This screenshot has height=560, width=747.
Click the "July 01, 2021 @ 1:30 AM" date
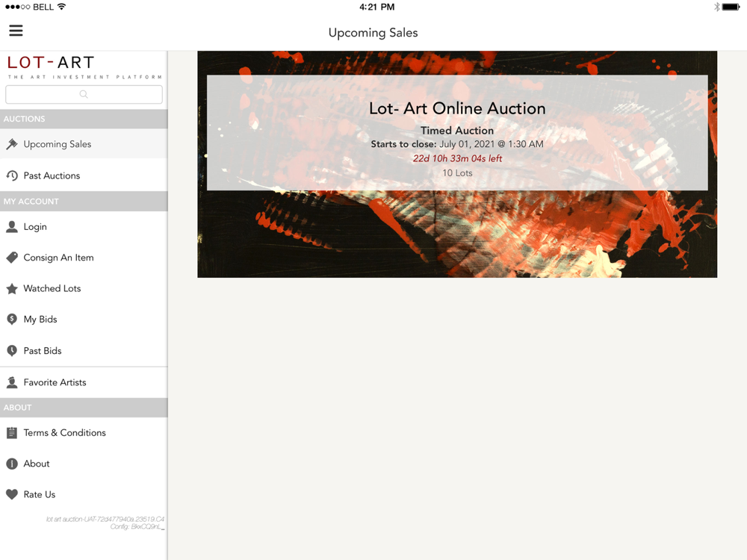492,144
